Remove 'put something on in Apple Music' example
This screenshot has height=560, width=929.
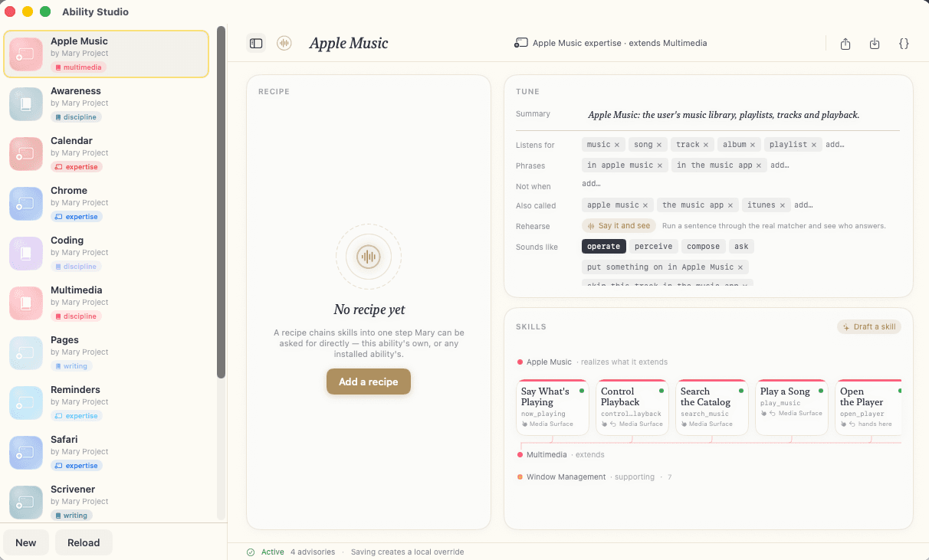[x=740, y=267]
